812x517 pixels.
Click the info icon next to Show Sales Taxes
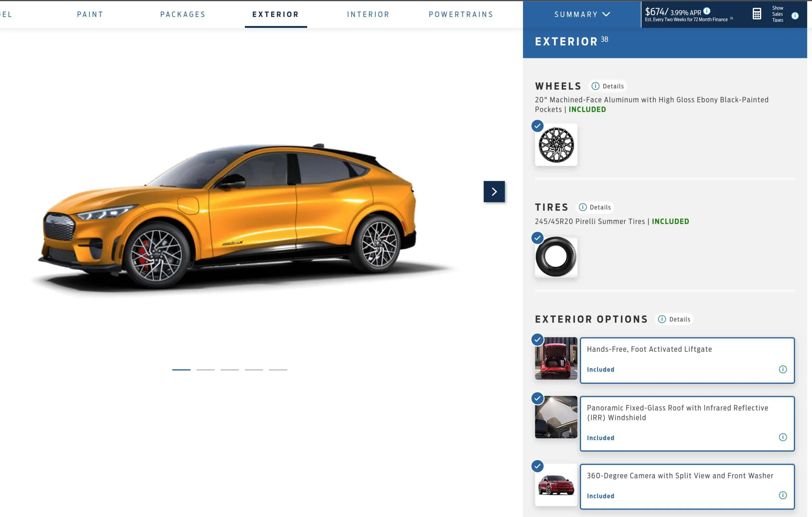click(x=795, y=16)
